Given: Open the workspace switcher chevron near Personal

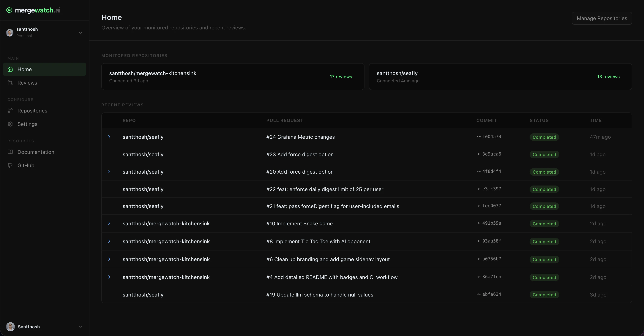Looking at the screenshot, I should point(80,33).
